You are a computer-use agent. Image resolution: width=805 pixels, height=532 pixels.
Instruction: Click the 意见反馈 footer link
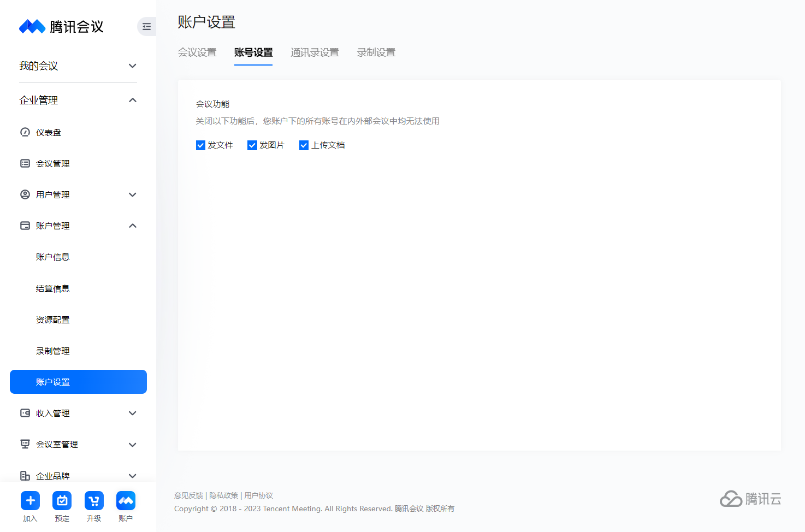tap(188, 495)
